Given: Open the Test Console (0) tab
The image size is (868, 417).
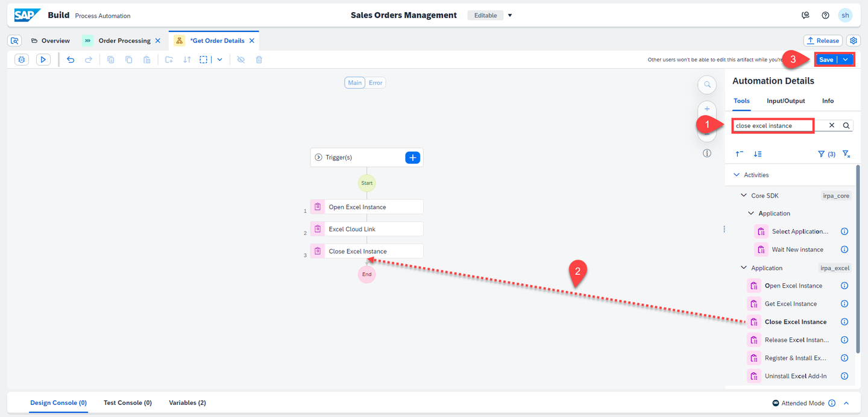Looking at the screenshot, I should (x=127, y=403).
